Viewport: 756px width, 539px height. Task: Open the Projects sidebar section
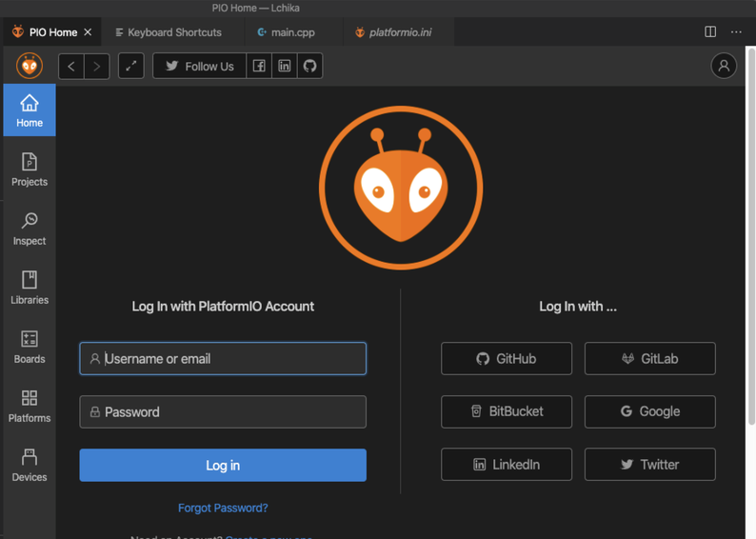(x=30, y=169)
